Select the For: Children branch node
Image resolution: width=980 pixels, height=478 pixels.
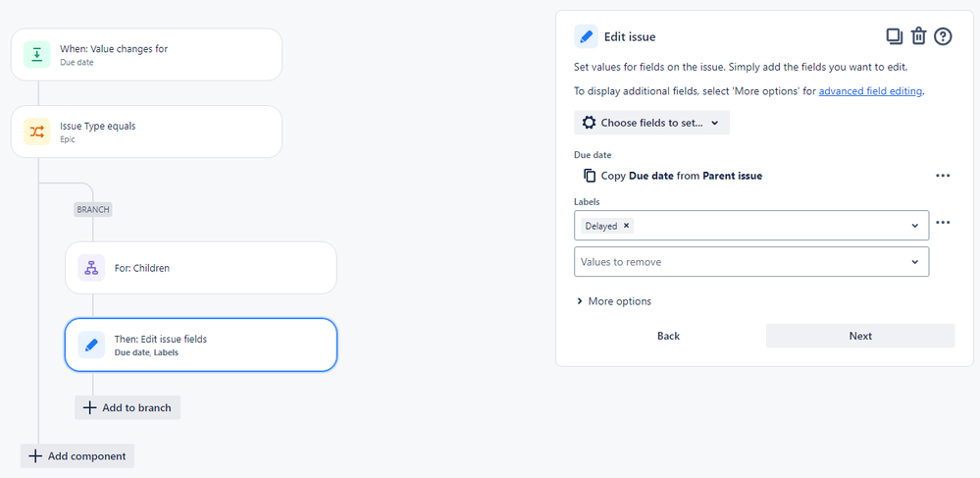point(201,268)
